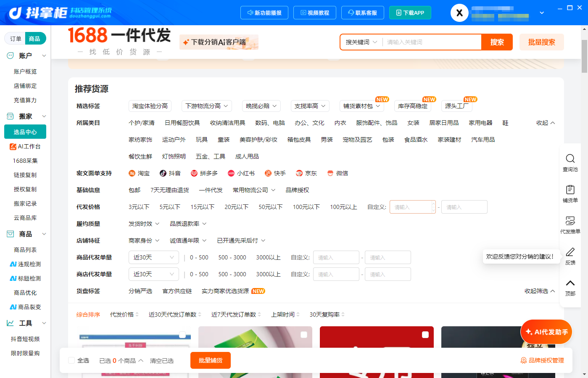Open the 代发推单 icon in right panel

tap(570, 221)
